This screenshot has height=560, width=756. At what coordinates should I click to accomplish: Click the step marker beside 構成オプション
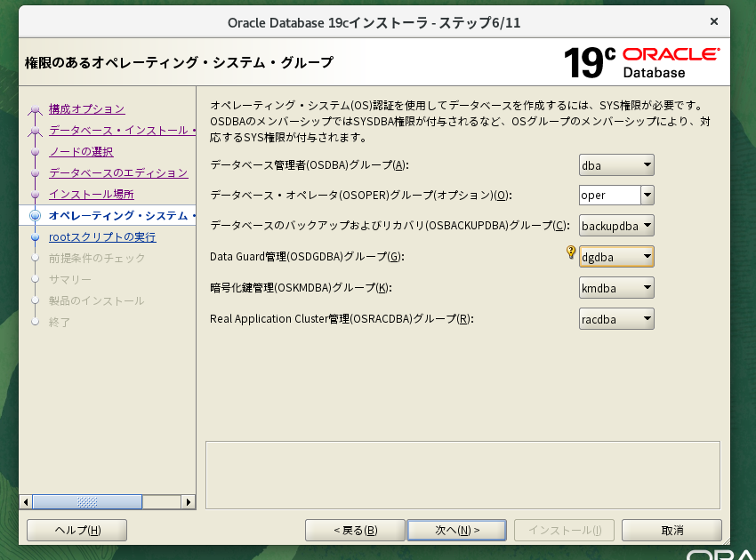(35, 110)
